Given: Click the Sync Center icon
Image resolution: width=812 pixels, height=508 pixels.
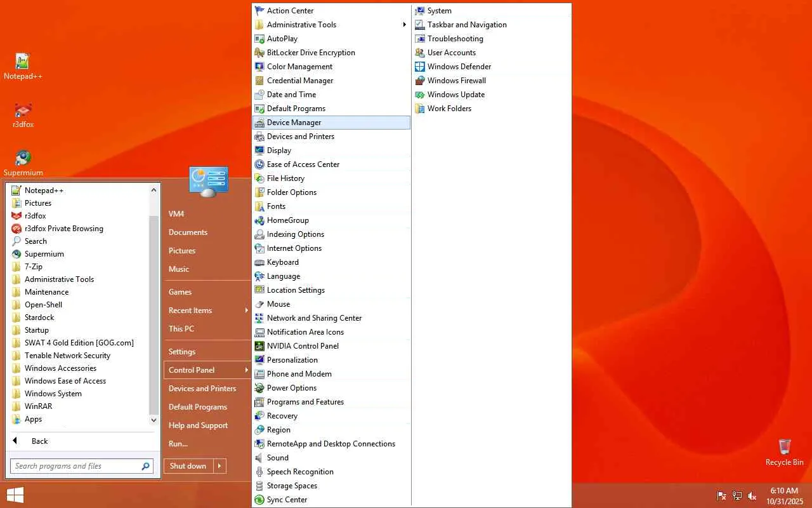Looking at the screenshot, I should click(x=259, y=500).
